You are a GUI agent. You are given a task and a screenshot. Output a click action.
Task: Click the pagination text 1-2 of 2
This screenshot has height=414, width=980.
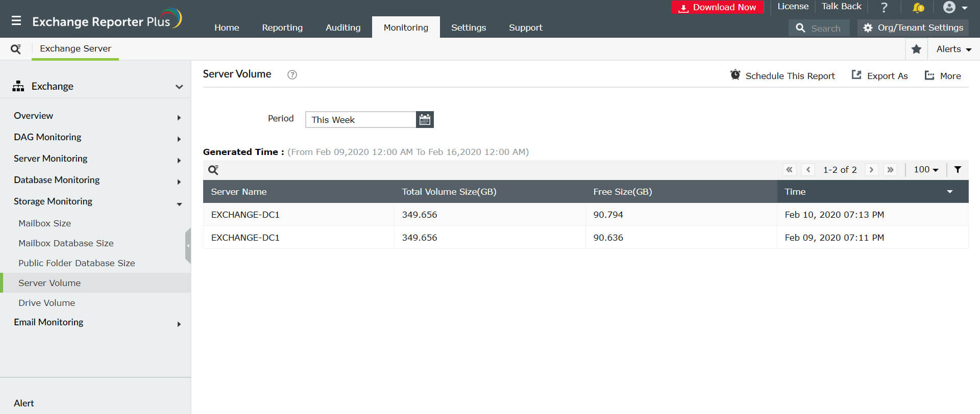coord(840,170)
